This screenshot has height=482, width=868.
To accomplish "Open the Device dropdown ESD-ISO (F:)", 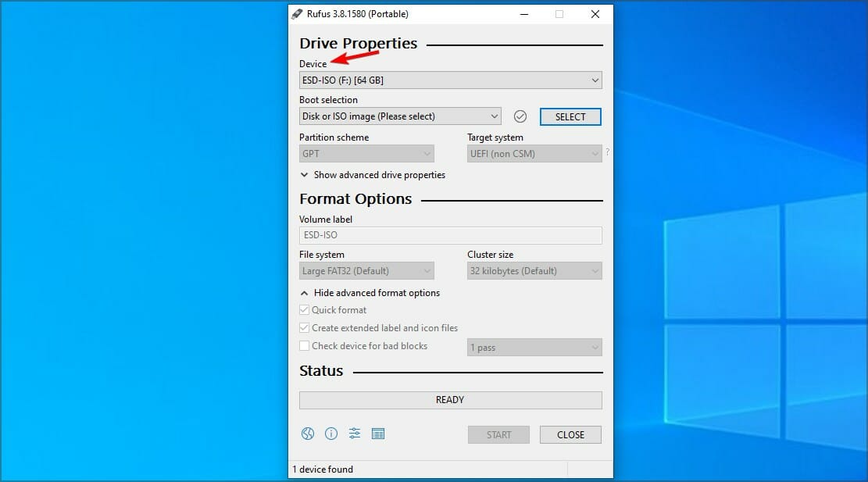I will [451, 80].
